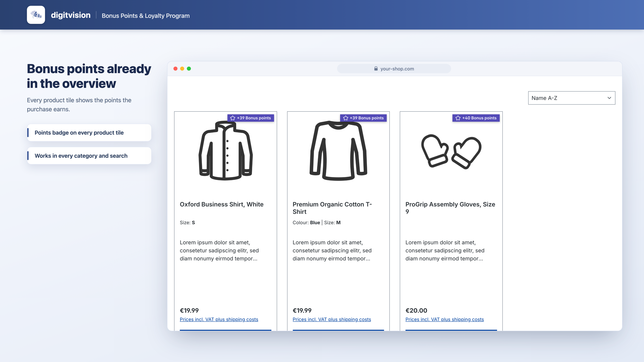Screen dimensions: 644x362
Task: Click the +39 Bonus points badge on Cotton T-Shirt
Action: pos(363,118)
